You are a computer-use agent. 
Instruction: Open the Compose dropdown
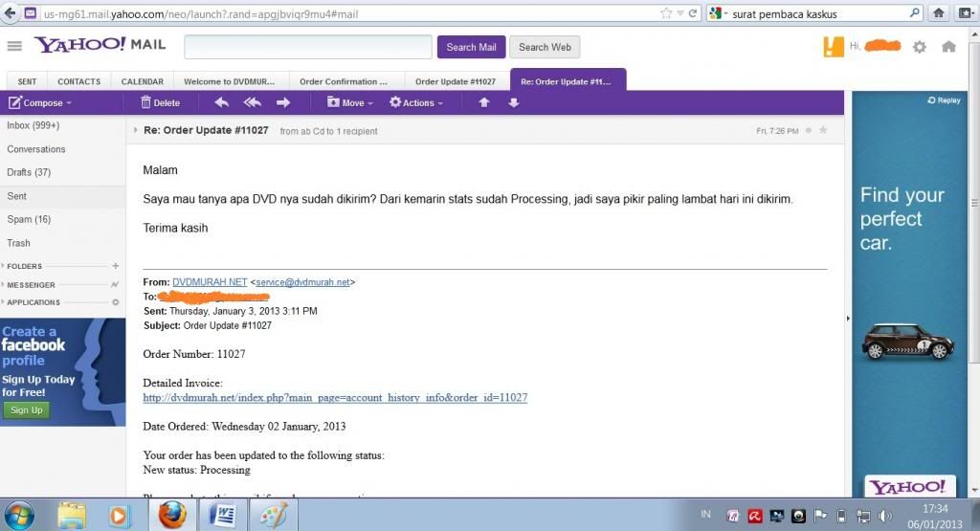[40, 102]
